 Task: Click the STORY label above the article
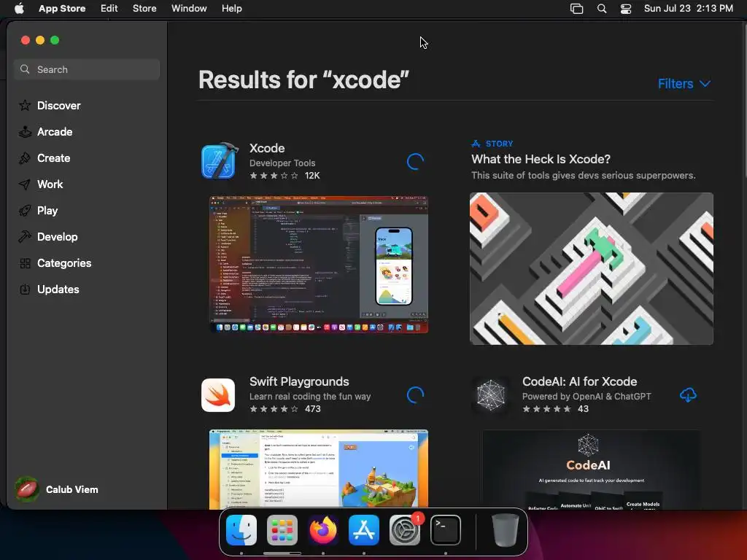[x=499, y=144]
